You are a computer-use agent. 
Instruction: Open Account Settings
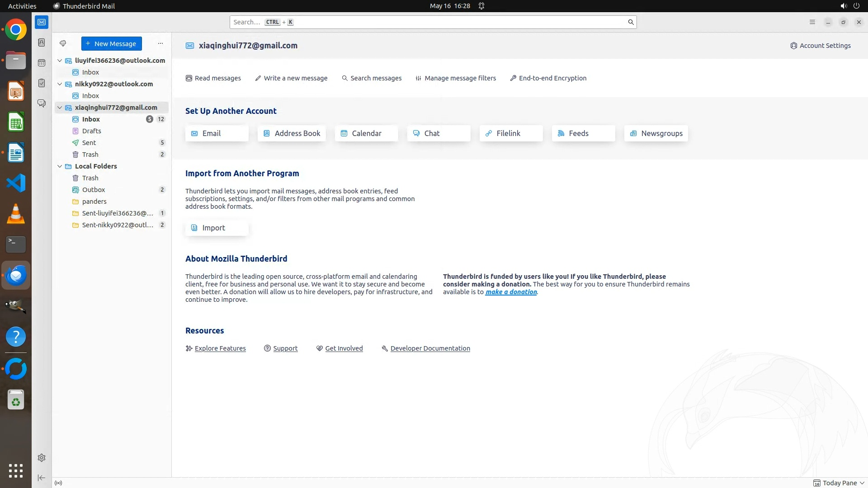[821, 46]
